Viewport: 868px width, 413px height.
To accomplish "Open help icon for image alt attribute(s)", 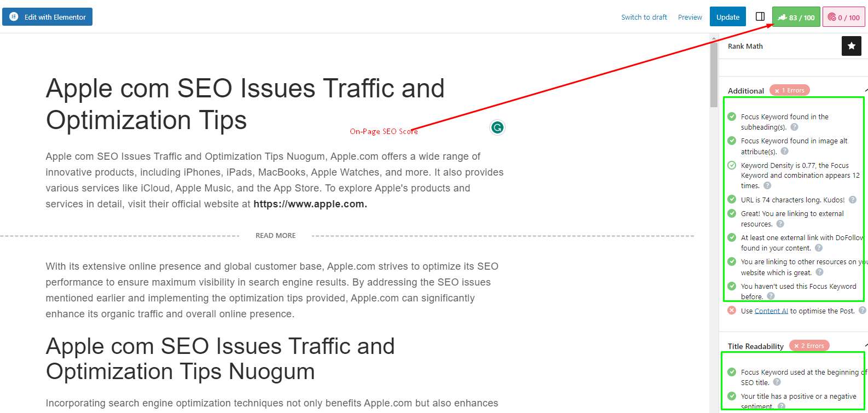I will [x=784, y=152].
